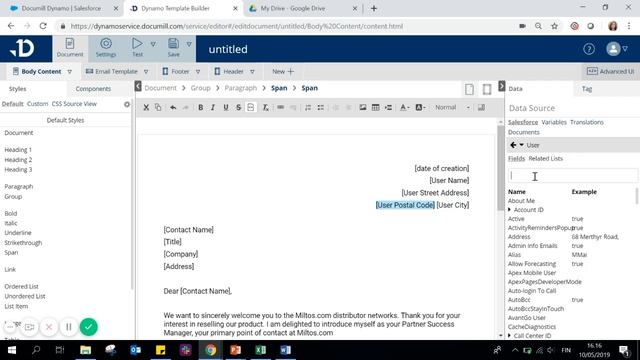Select the Custom styles link
640x360 pixels.
coord(38,104)
